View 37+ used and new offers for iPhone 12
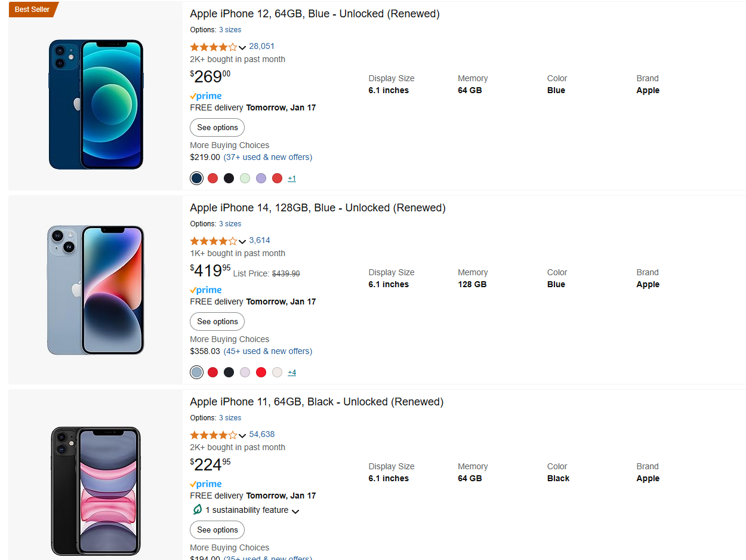 268,157
